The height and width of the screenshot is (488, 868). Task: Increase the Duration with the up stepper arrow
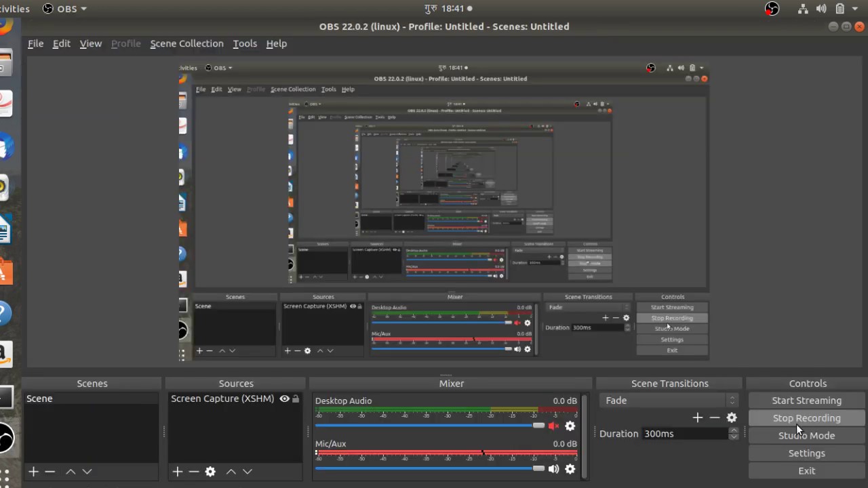click(x=733, y=430)
